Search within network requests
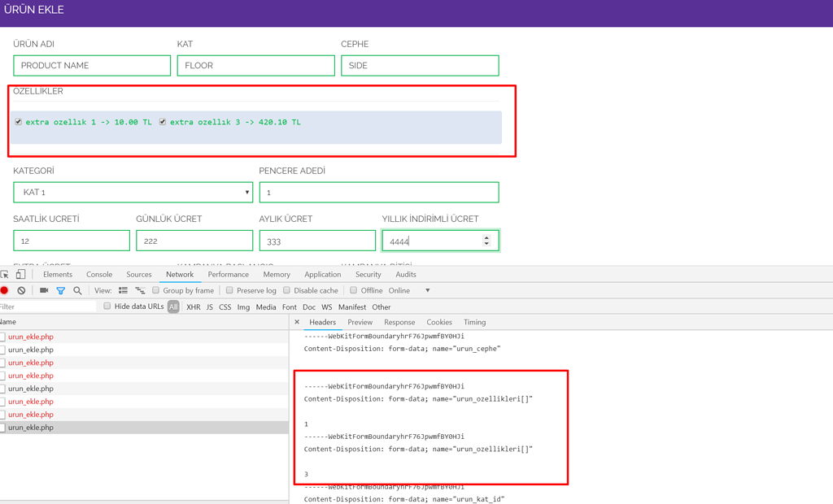Viewport: 833px width, 504px height. (77, 290)
